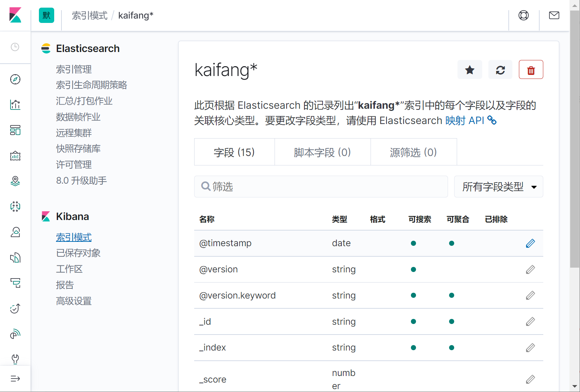Click the star to set default index
Image resolution: width=580 pixels, height=392 pixels.
(x=469, y=70)
